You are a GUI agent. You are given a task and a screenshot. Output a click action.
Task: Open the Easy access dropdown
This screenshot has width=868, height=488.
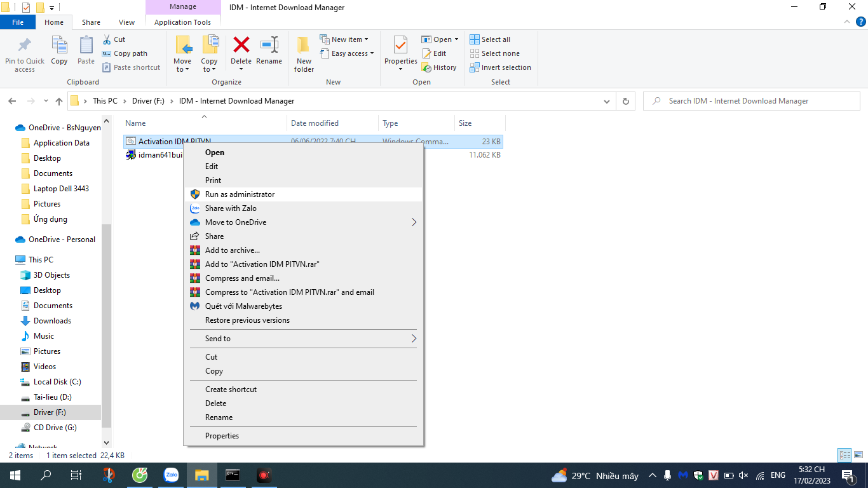click(347, 53)
